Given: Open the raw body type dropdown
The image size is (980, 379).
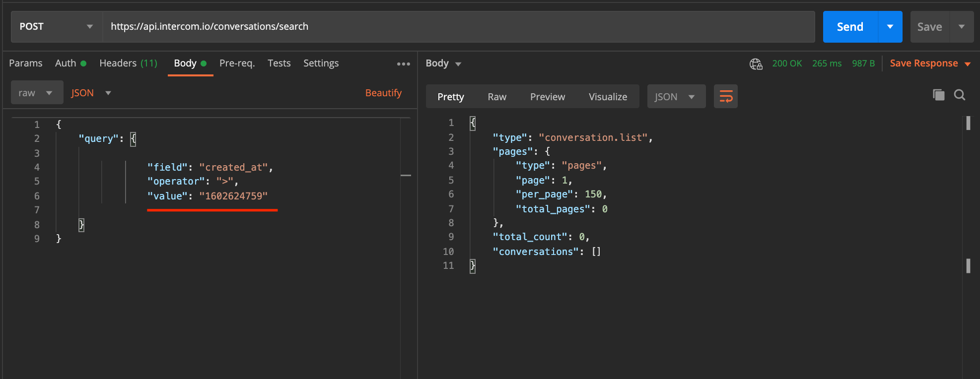Looking at the screenshot, I should [37, 93].
